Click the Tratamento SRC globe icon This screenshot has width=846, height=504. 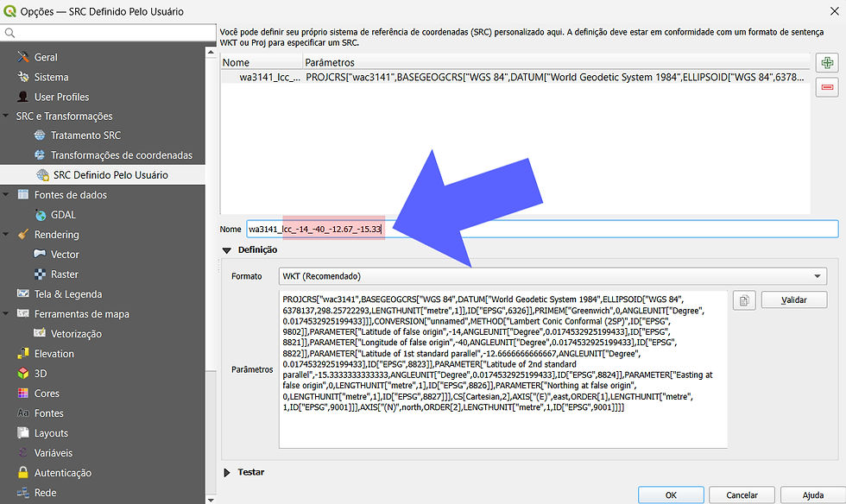pos(40,135)
